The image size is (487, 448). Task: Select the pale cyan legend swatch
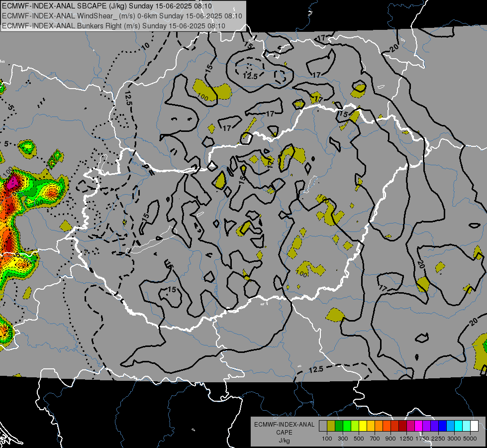(x=467, y=426)
